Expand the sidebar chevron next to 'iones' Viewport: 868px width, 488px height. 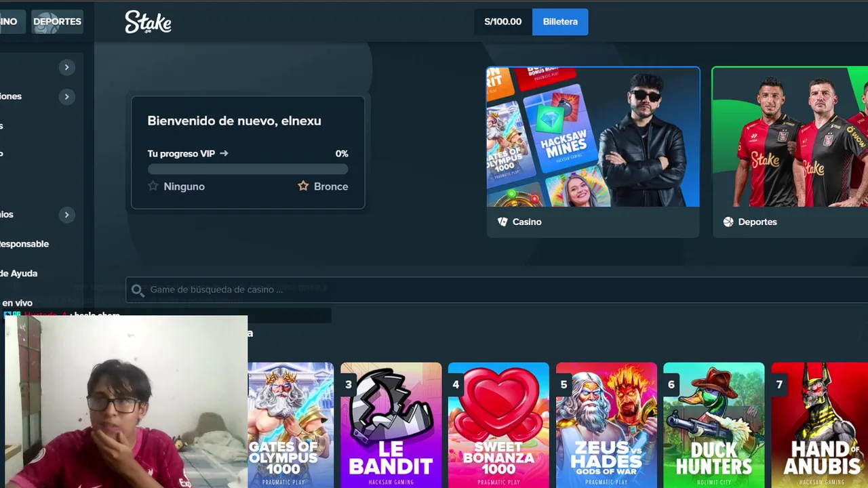point(66,96)
